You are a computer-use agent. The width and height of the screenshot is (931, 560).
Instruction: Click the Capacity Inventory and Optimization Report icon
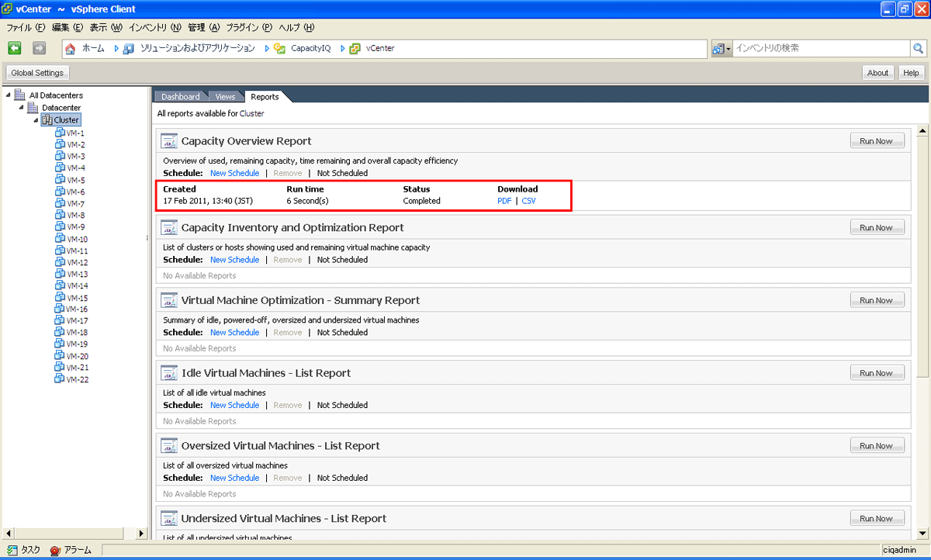(169, 227)
